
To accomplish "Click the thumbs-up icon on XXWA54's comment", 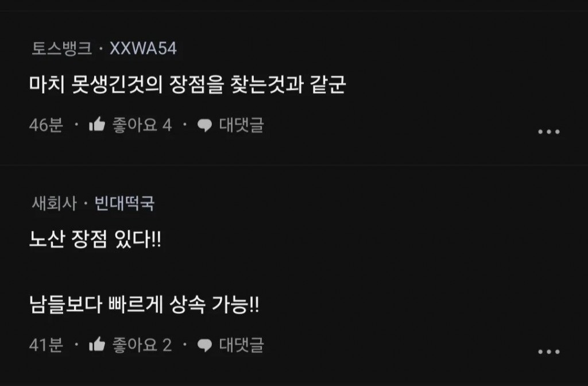I will click(x=97, y=125).
